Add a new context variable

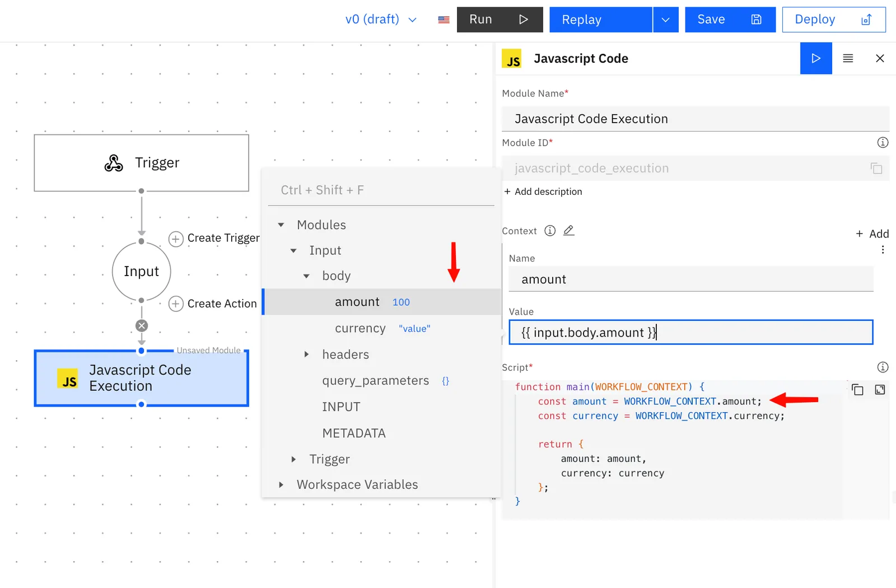(872, 234)
